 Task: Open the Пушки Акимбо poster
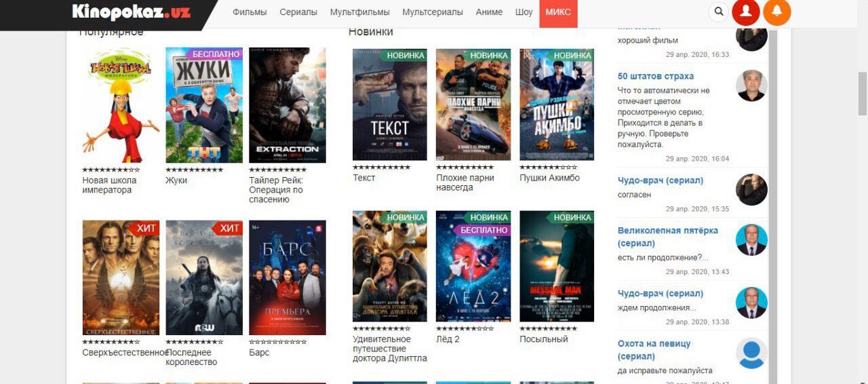tap(557, 104)
